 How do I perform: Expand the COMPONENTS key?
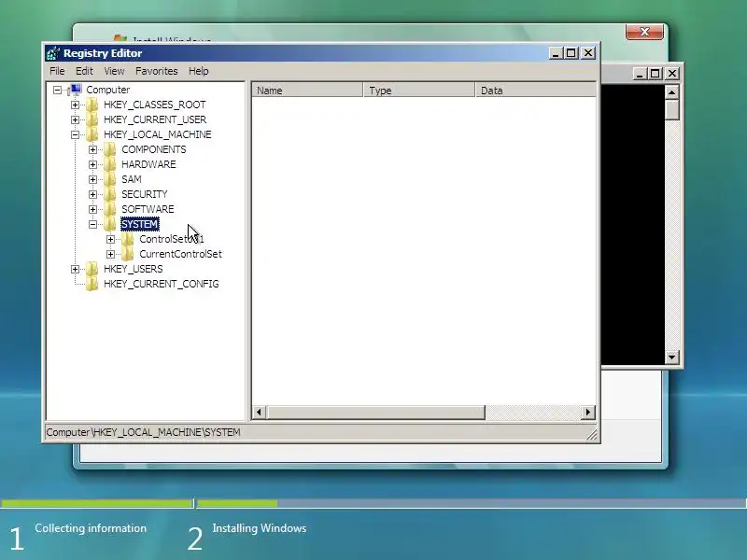click(92, 149)
